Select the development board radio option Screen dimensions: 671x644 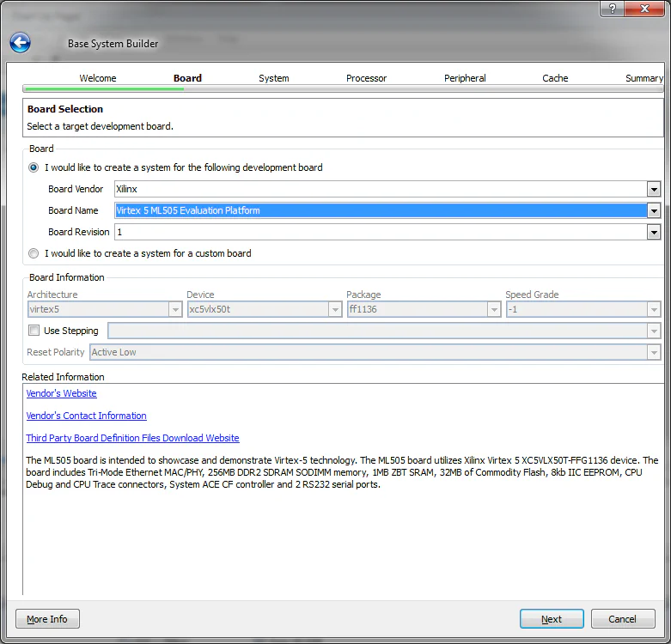point(34,167)
